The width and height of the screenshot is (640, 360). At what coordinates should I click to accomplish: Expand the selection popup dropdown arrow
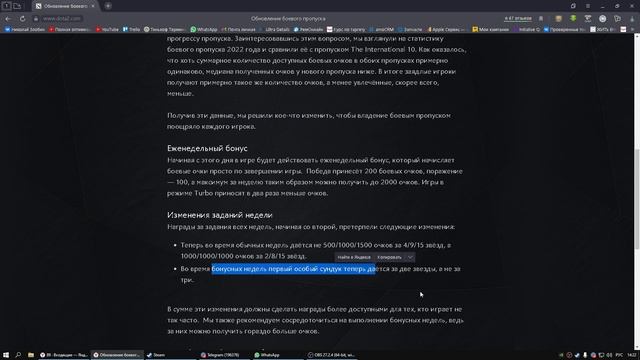(x=410, y=257)
